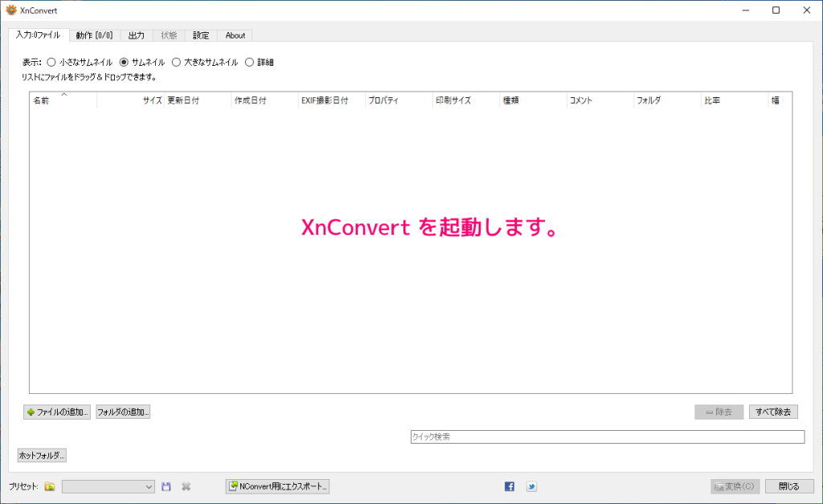
Task: Sort by the 種類 column header
Action: click(x=534, y=100)
